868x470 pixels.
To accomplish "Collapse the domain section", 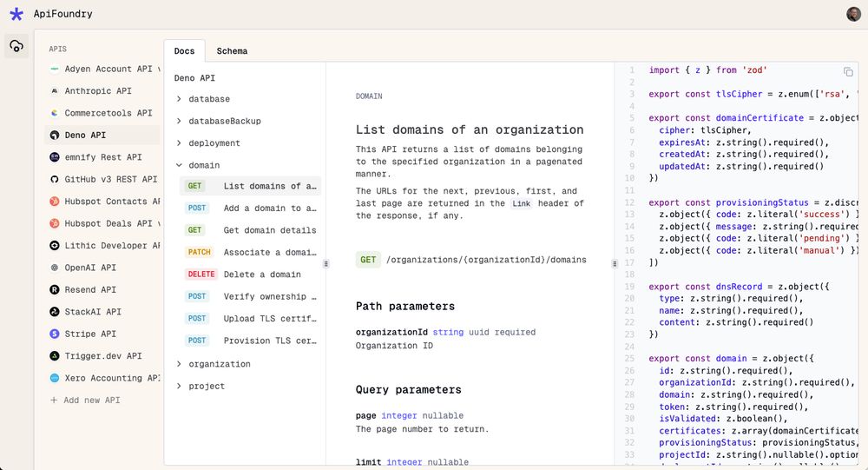I will [179, 165].
